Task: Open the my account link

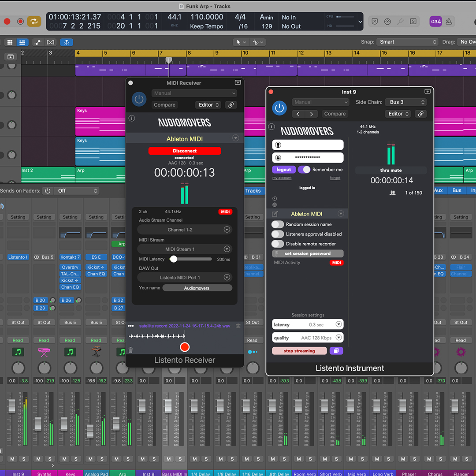Action: (x=282, y=178)
